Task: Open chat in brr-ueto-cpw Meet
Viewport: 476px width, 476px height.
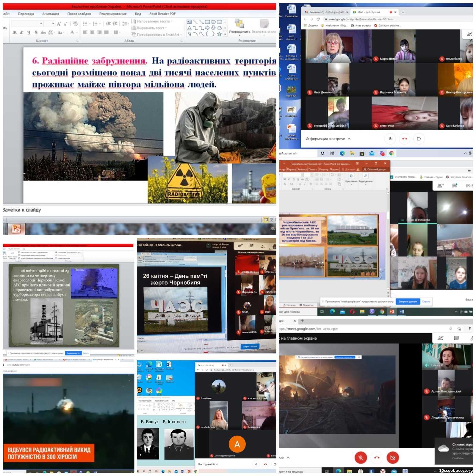Action: coord(456,338)
